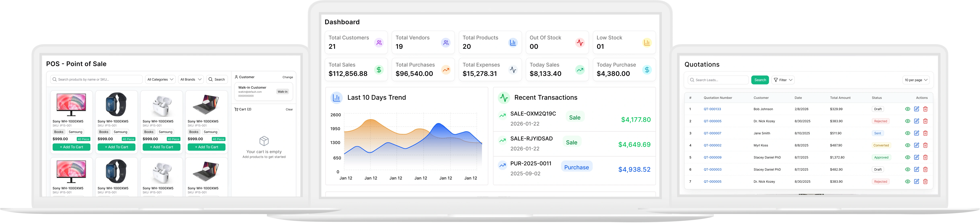Focus the Search products by name field
This screenshot has height=224, width=980.
click(x=96, y=80)
